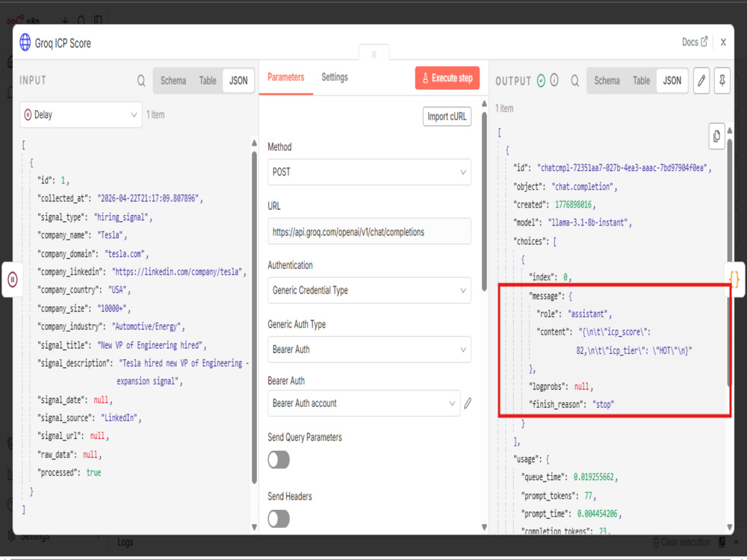Search the INPUT panel data

click(141, 81)
